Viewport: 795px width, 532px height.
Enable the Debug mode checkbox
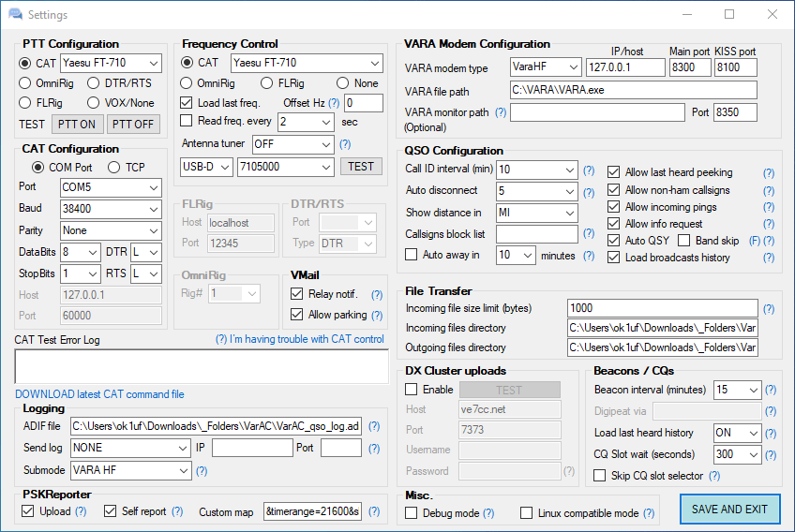412,513
